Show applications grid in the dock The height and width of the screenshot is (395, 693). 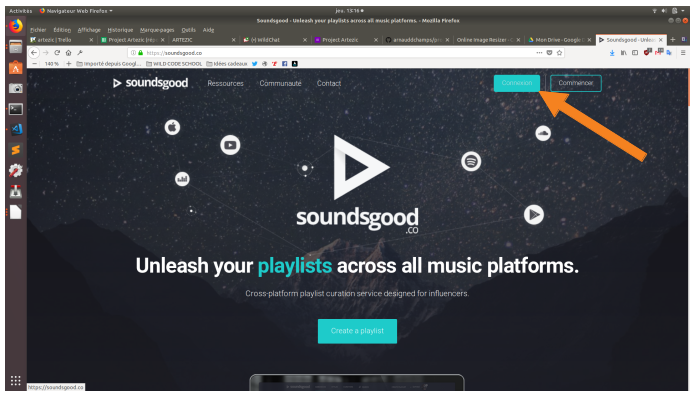tap(16, 380)
